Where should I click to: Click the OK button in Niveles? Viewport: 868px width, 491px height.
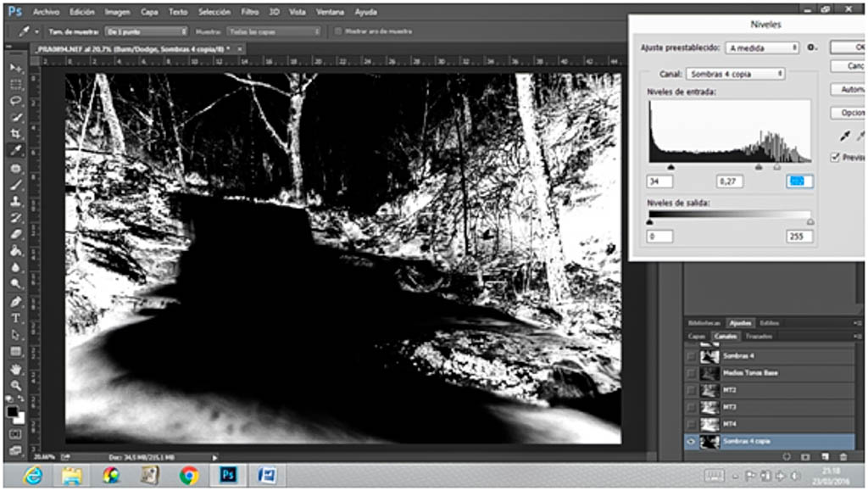[x=848, y=47]
